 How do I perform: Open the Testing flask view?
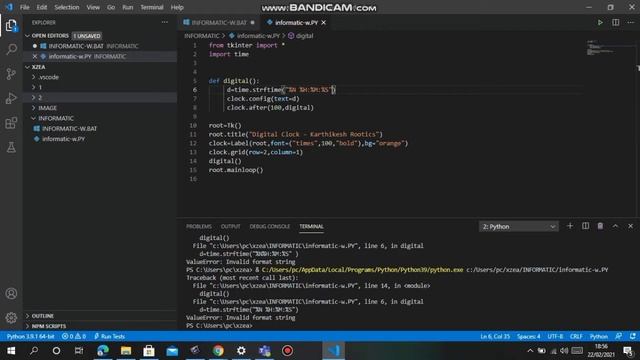(11, 147)
